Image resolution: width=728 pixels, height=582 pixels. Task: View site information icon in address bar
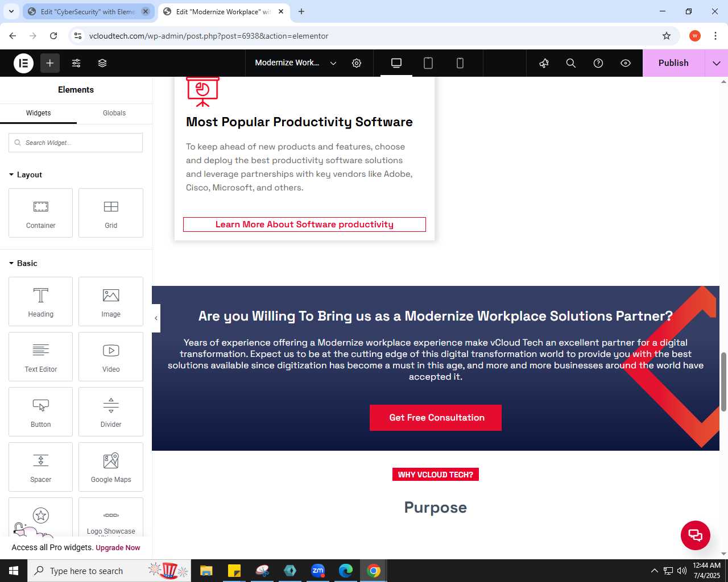[x=78, y=36]
